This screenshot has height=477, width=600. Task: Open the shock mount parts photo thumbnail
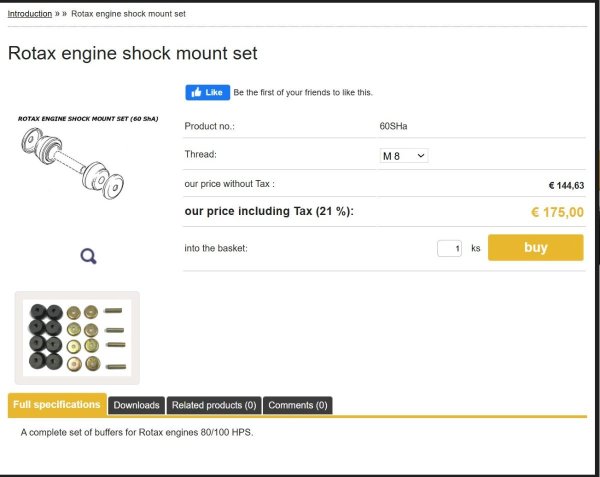coord(78,337)
